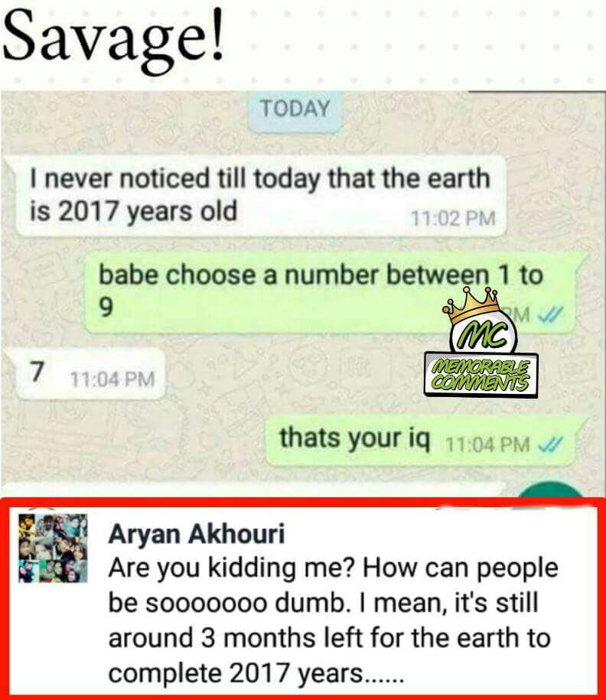606x700 pixels.
Task: Open the Aryan Akhouri profile name link
Action: pyautogui.click(x=197, y=533)
